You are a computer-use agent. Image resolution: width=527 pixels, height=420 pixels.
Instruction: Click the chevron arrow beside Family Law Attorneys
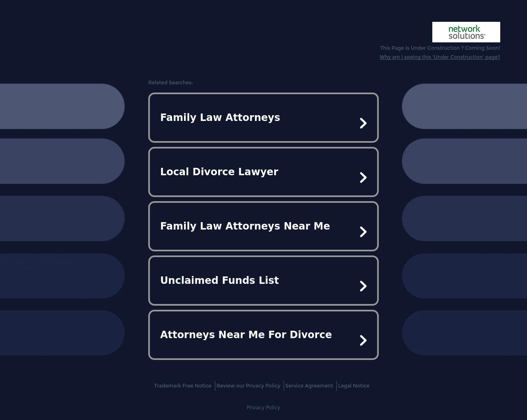(363, 123)
